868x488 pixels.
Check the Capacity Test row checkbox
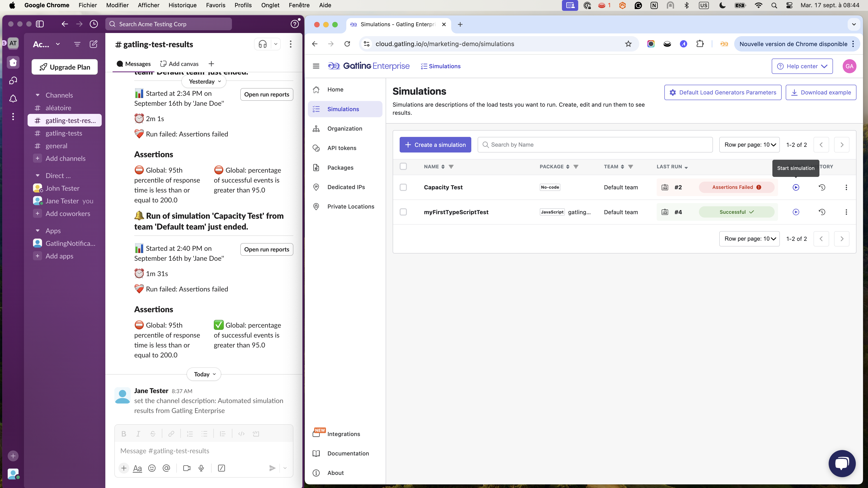click(x=403, y=187)
